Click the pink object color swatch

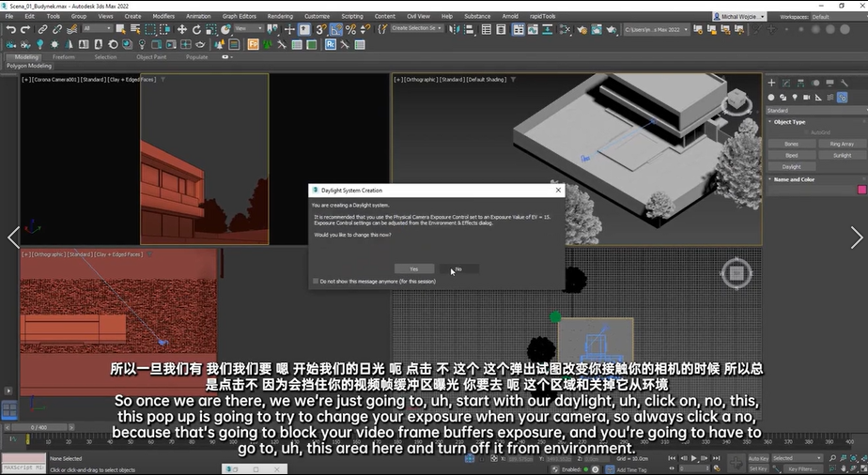coord(861,190)
